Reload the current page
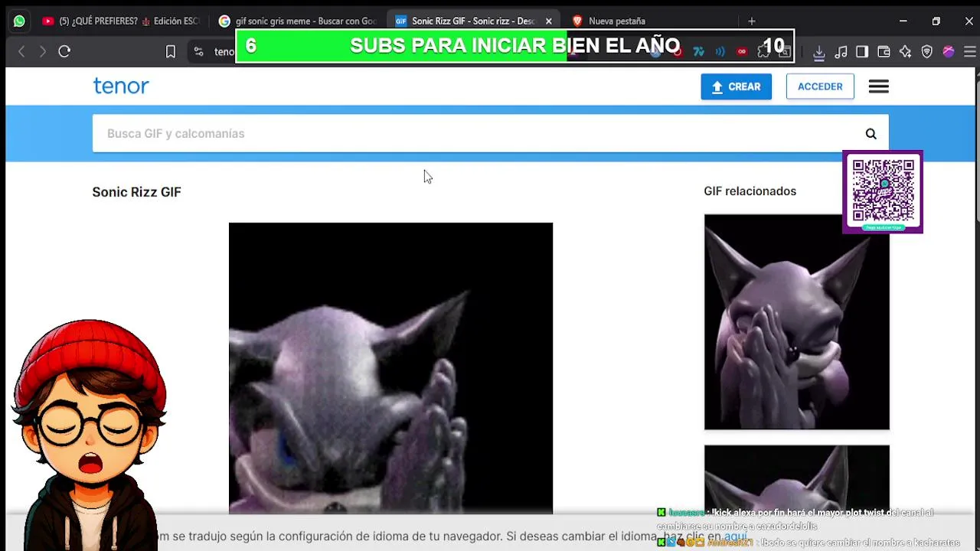 pyautogui.click(x=64, y=51)
